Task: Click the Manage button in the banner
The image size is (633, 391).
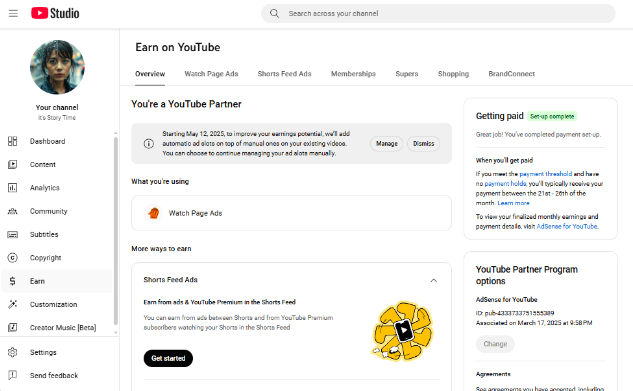Action: point(386,144)
